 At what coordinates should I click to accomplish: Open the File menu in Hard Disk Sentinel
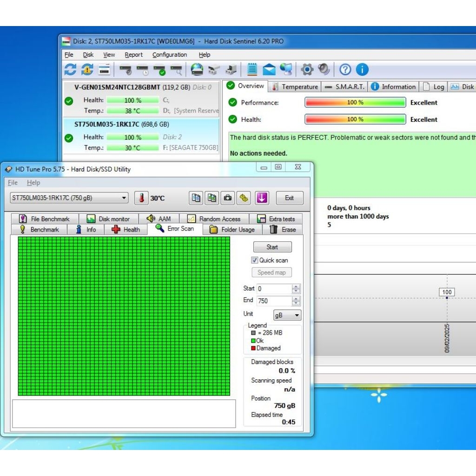[69, 55]
